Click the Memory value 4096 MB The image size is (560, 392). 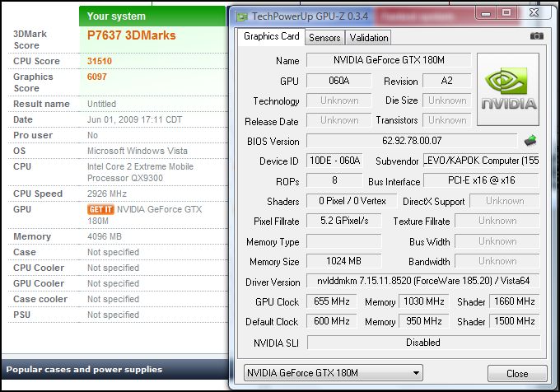tap(105, 236)
